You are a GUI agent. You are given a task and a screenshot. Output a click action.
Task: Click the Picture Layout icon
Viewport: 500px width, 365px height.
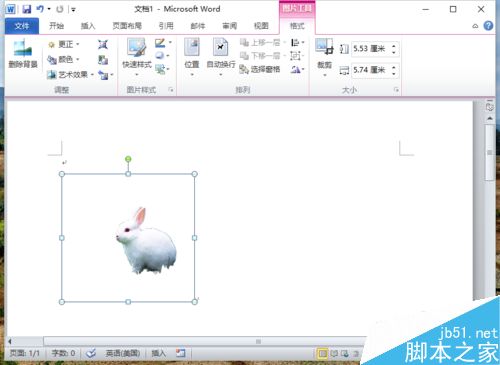point(161,69)
